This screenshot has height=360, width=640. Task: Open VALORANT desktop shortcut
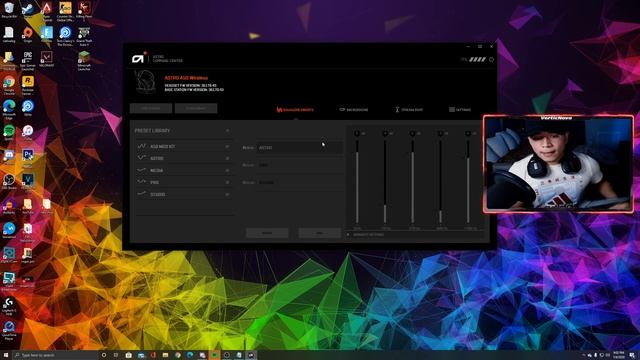[x=47, y=59]
